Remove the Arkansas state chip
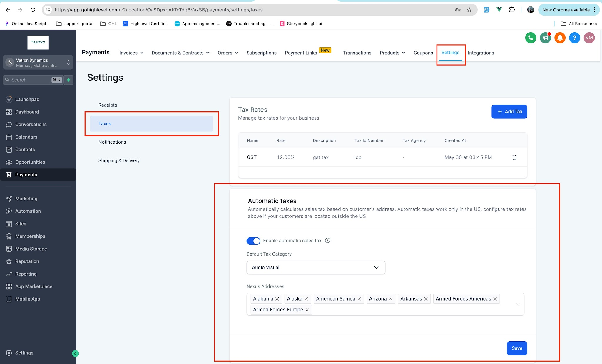This screenshot has width=602, height=364. 425,299
